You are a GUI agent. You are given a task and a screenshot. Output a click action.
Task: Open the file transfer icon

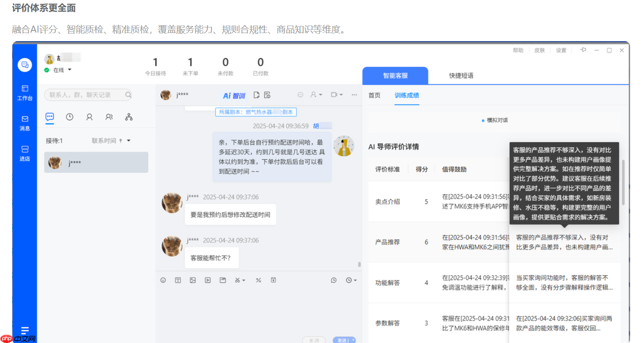(x=222, y=280)
